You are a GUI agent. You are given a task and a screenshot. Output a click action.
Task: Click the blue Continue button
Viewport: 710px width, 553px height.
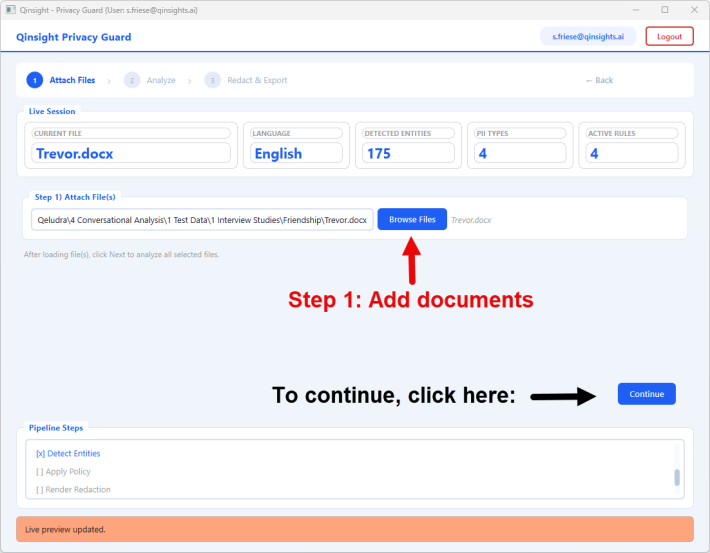point(647,394)
